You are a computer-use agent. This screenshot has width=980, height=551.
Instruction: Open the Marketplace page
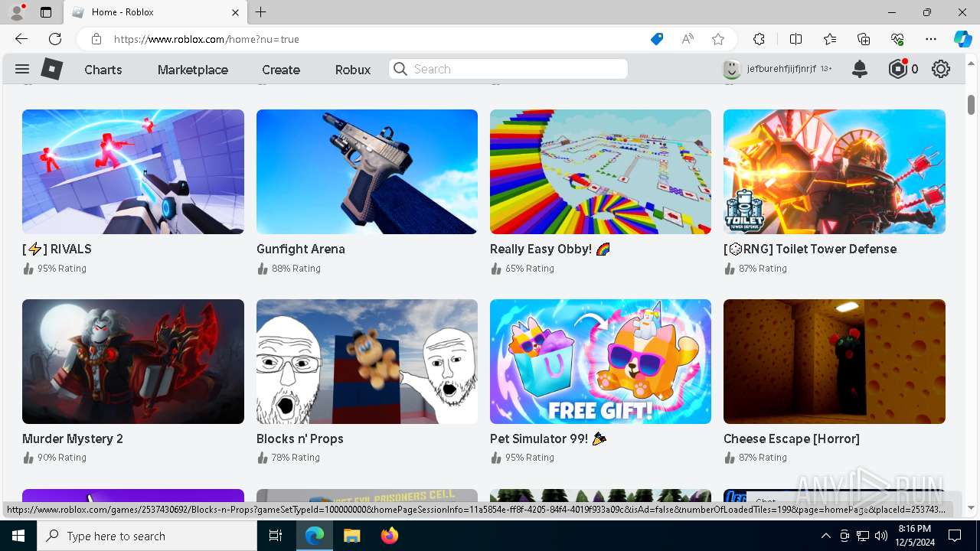point(193,70)
